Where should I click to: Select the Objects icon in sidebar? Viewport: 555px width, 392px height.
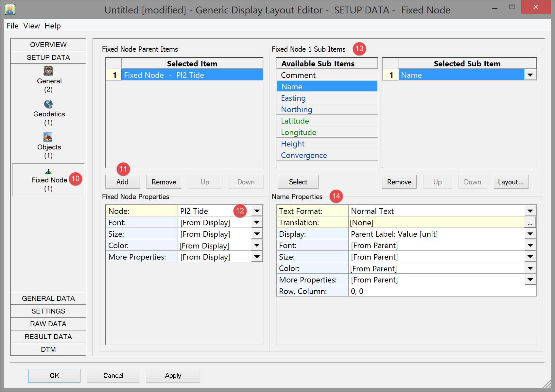[x=48, y=137]
